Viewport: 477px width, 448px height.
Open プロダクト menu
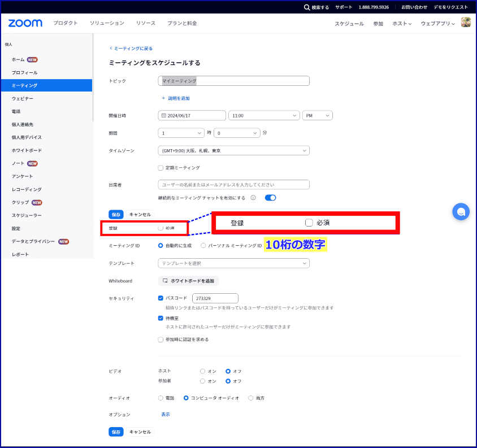point(66,23)
